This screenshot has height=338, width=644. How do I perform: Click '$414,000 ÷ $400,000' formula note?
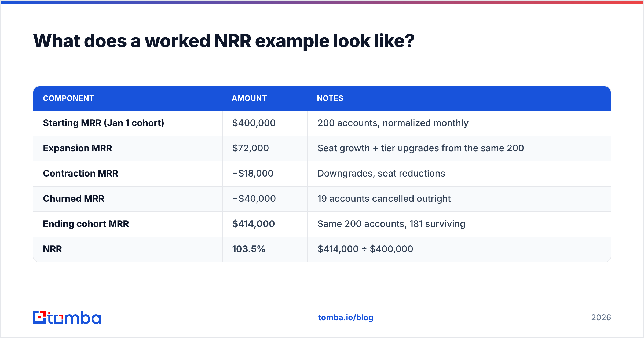[365, 249]
